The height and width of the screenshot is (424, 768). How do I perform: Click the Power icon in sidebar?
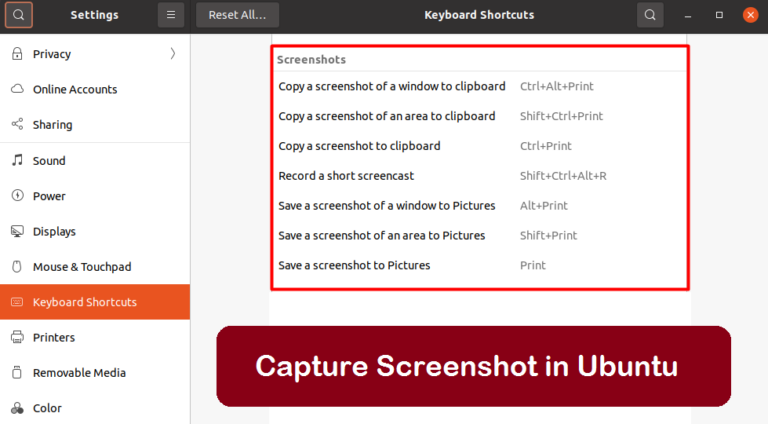click(17, 196)
